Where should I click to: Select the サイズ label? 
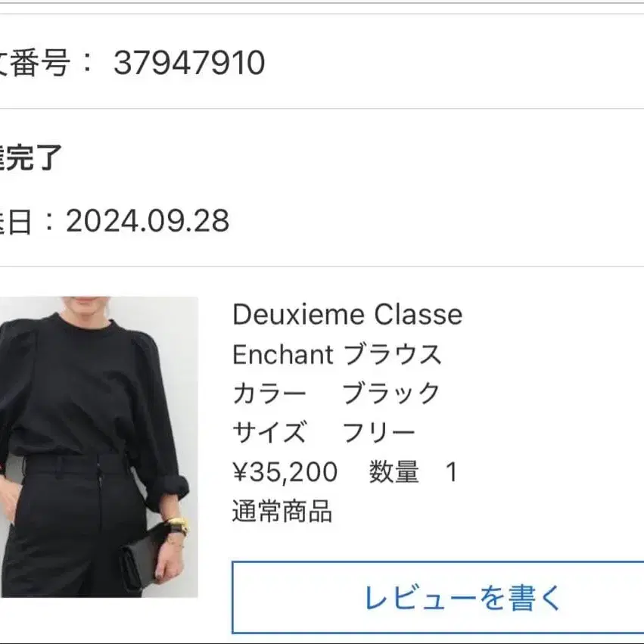coord(269,432)
